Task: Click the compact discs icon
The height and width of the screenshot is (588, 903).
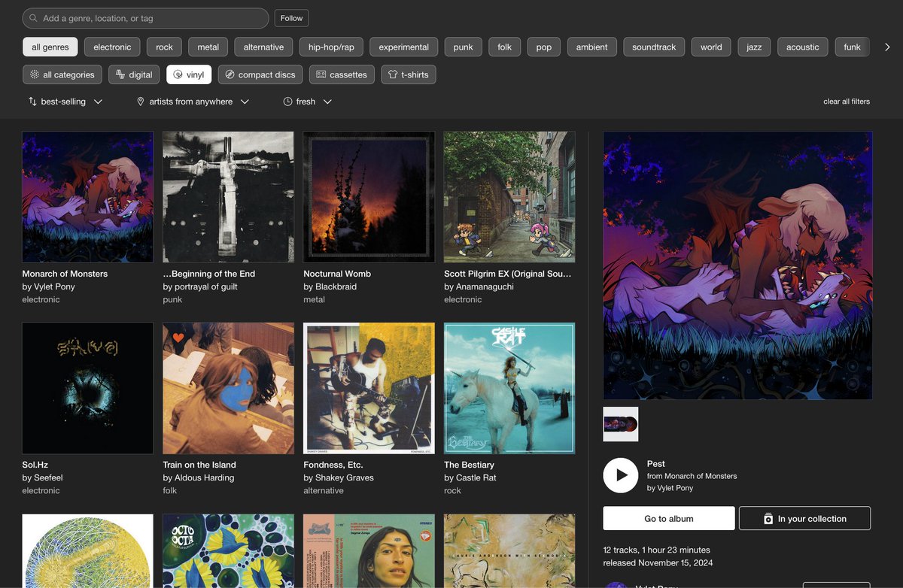Action: (230, 74)
